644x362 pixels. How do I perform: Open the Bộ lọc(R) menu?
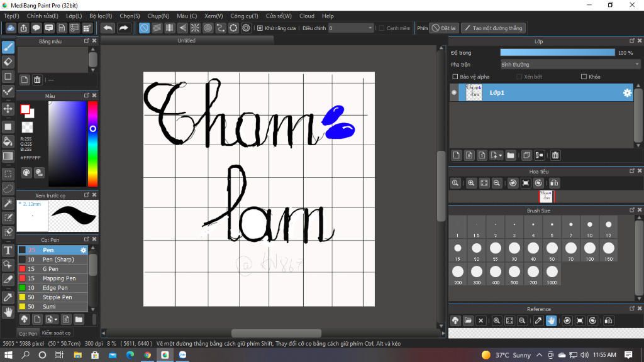click(x=101, y=16)
